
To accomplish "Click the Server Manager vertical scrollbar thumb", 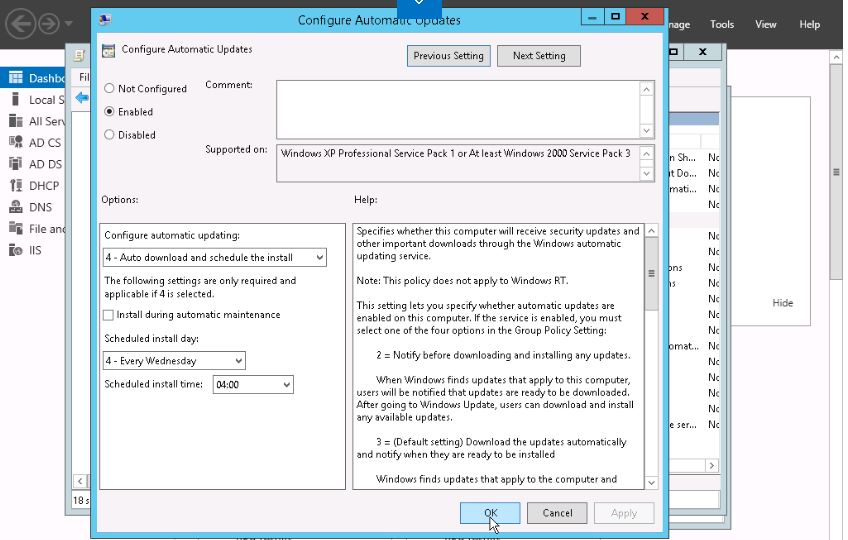I will pos(836,172).
